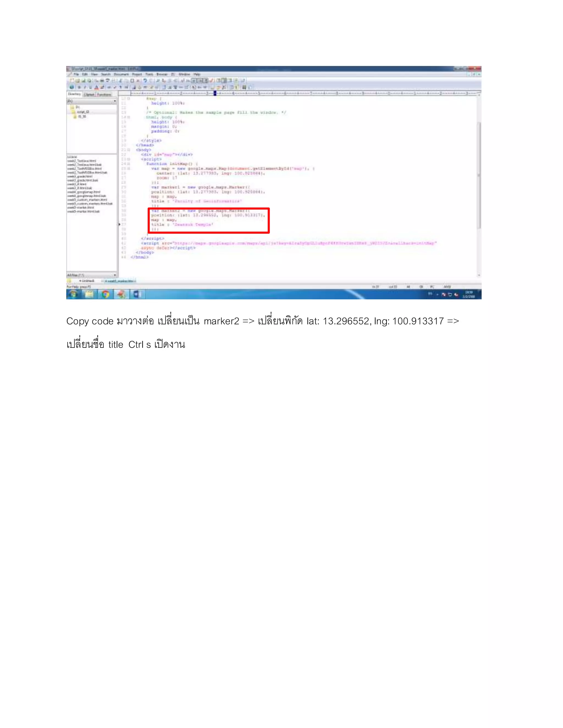This screenshot has height=728, width=563.
Task: Select week4_googlemap.html in file list
Action: click(83, 192)
